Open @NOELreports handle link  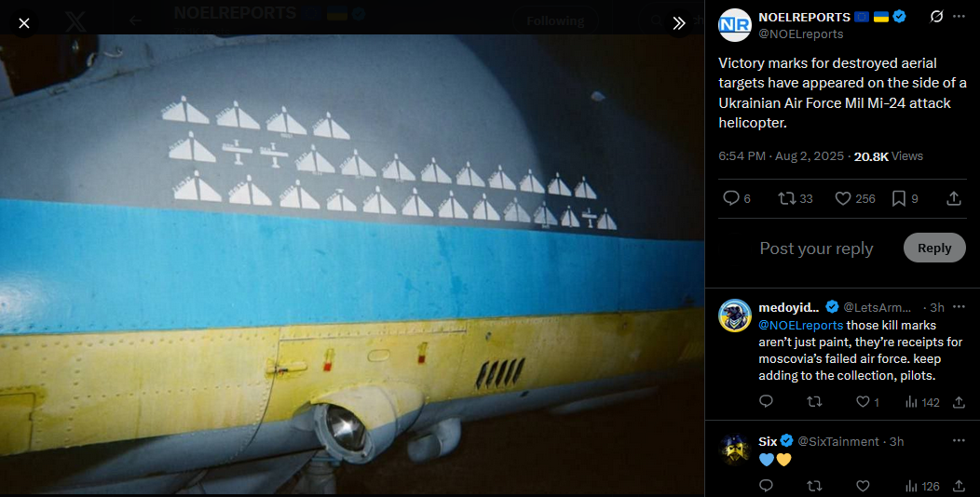point(800,34)
